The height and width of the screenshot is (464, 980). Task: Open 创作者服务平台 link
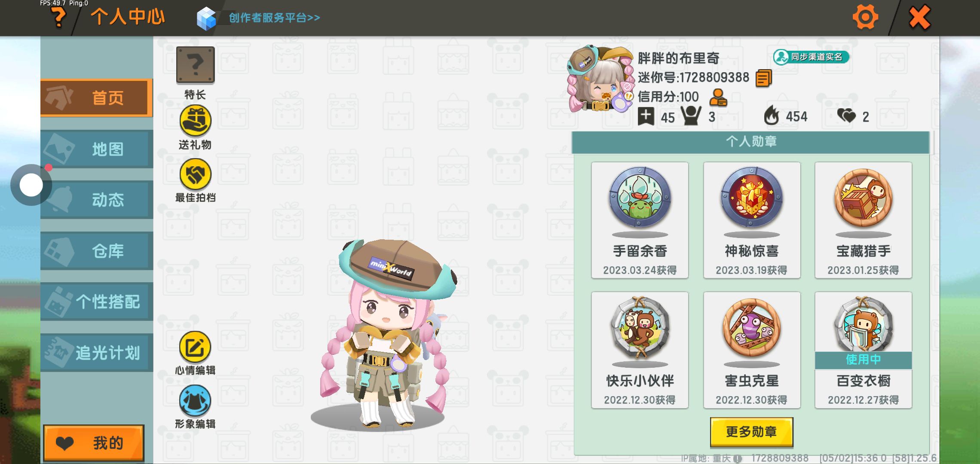(x=274, y=18)
